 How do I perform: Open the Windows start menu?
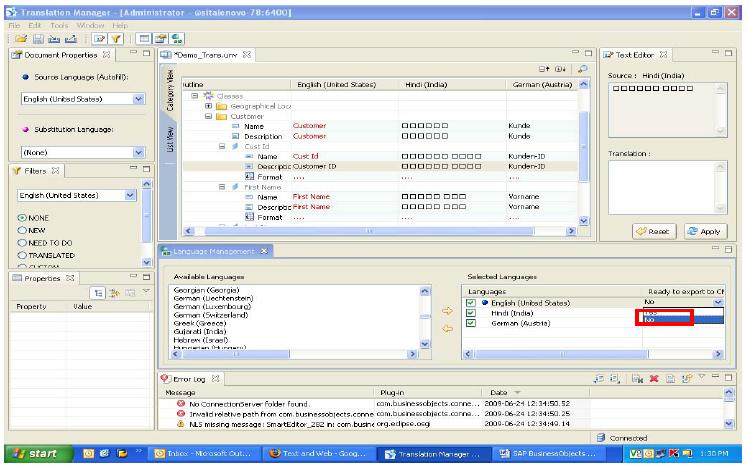coord(38,454)
